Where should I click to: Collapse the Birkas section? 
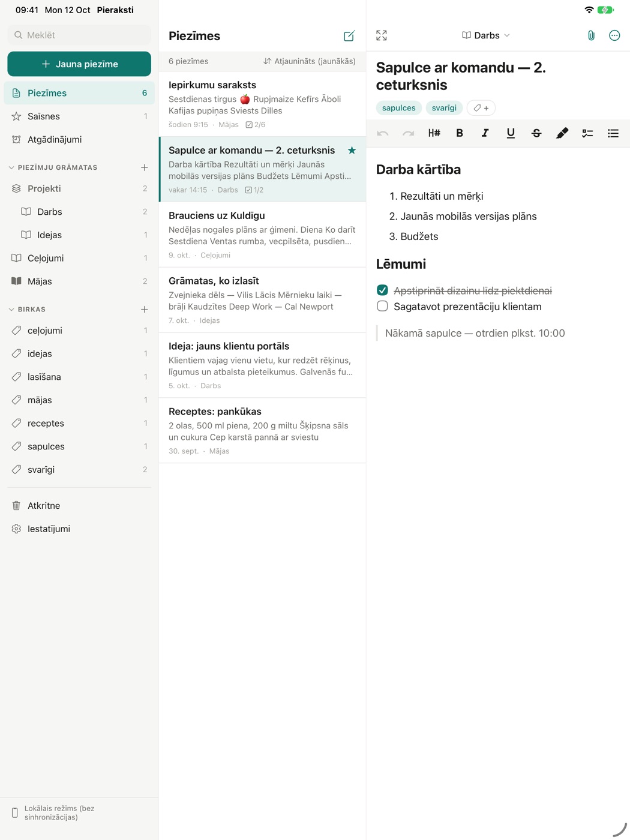pyautogui.click(x=11, y=310)
